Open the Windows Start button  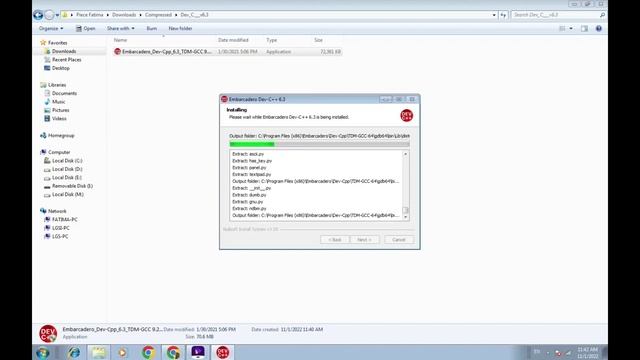[43, 353]
